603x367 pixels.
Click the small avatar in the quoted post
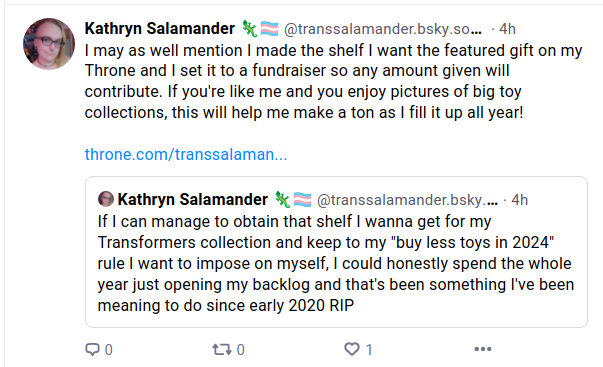pyautogui.click(x=106, y=199)
